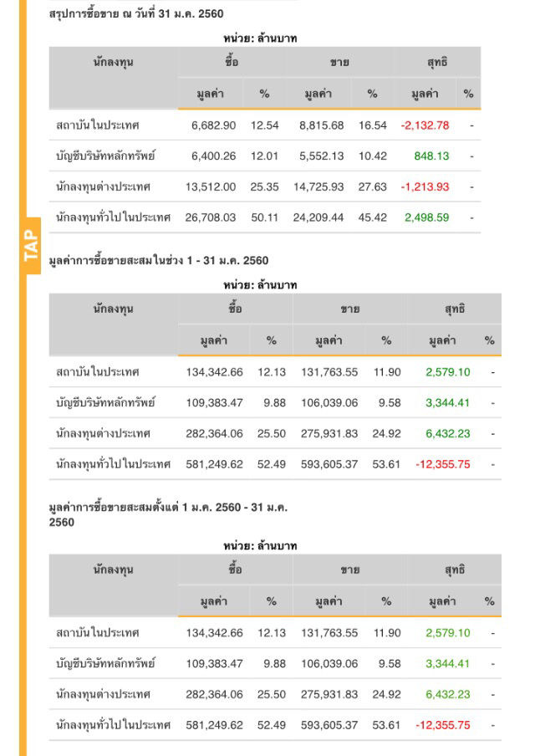Click the สถาบันในประเทศ row label in top table

click(x=97, y=125)
